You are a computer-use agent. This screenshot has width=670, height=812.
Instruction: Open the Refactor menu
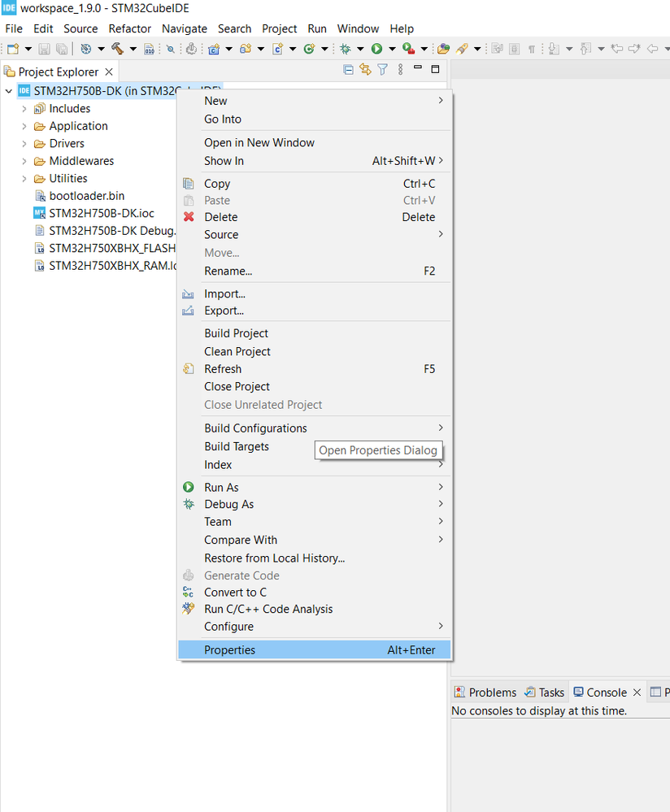(129, 28)
